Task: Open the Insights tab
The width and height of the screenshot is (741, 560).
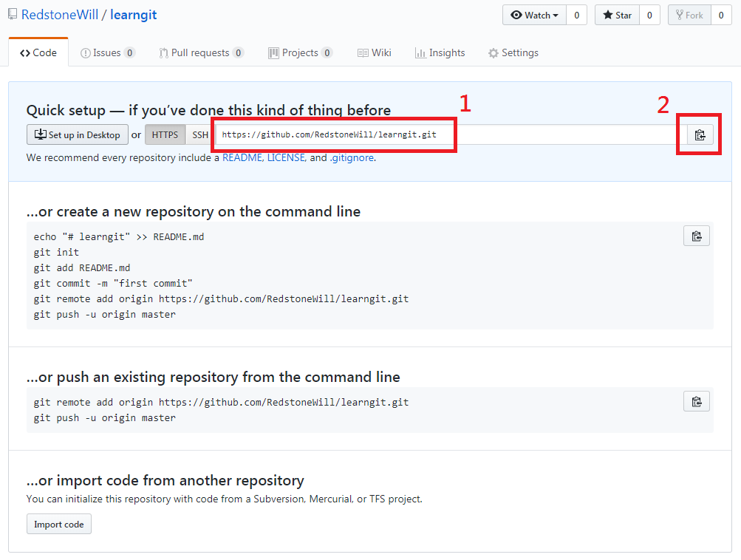Action: [x=440, y=52]
